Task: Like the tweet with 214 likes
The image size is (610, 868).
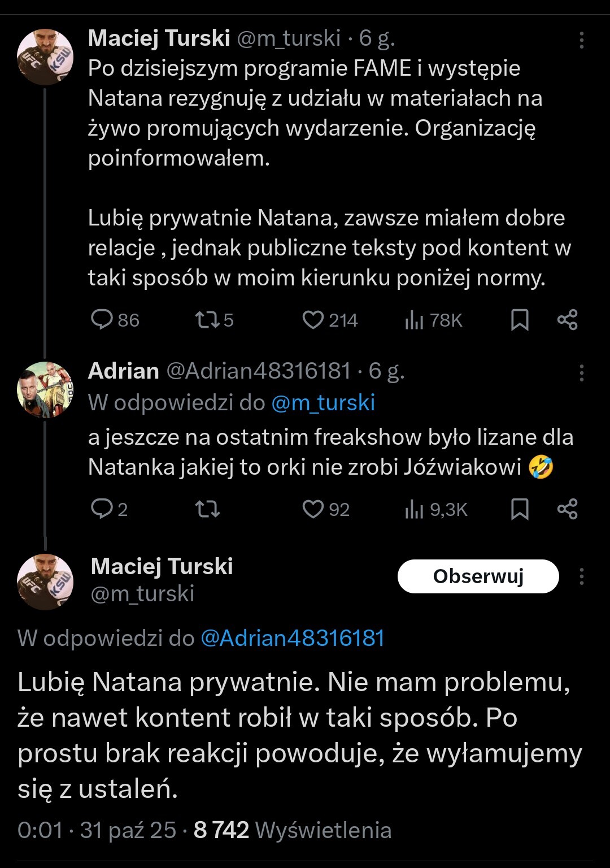Action: tap(313, 320)
